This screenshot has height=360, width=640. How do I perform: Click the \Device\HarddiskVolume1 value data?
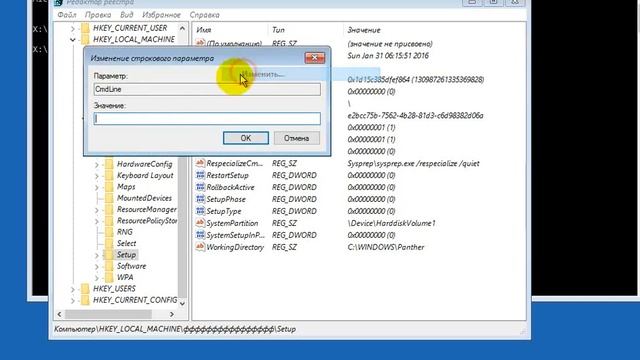(391, 223)
